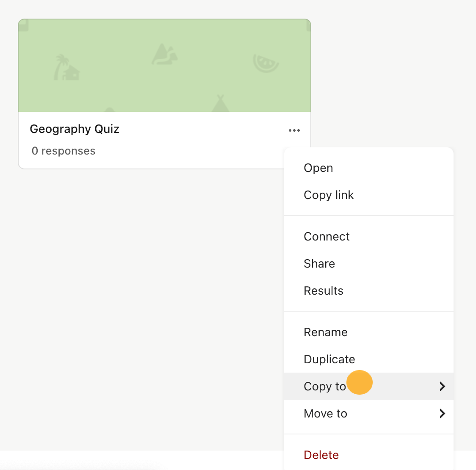The image size is (476, 470).
Task: Open the Geography Quiz green cover thumbnail
Action: (x=165, y=65)
